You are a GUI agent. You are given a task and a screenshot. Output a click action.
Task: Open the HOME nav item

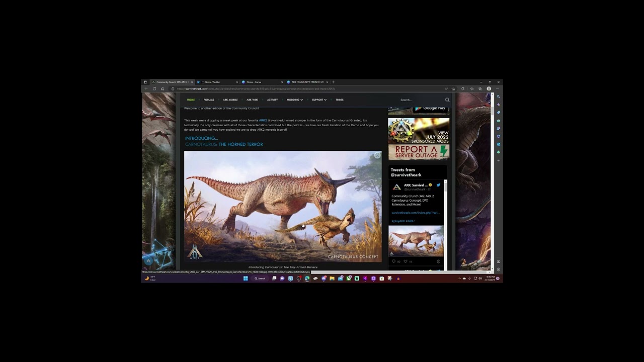[191, 100]
